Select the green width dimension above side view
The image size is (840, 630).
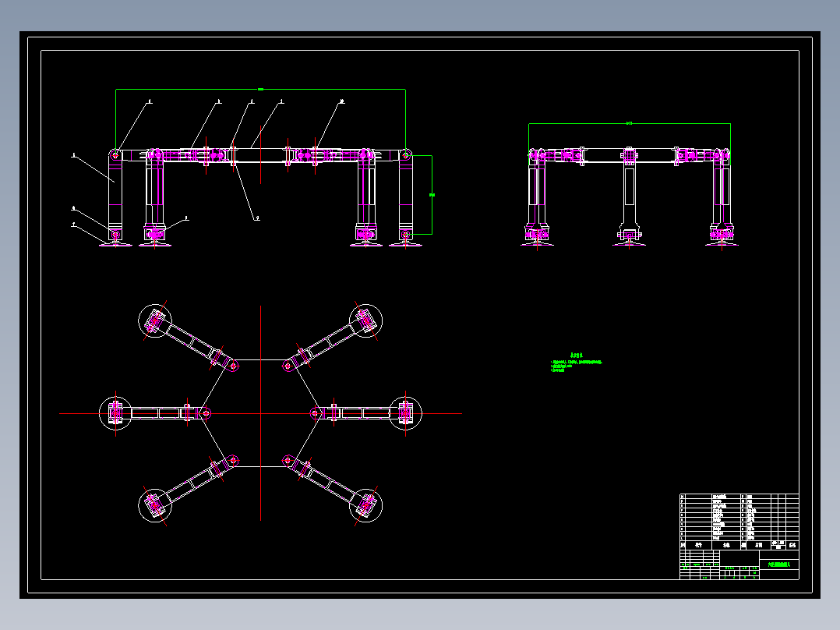(630, 124)
